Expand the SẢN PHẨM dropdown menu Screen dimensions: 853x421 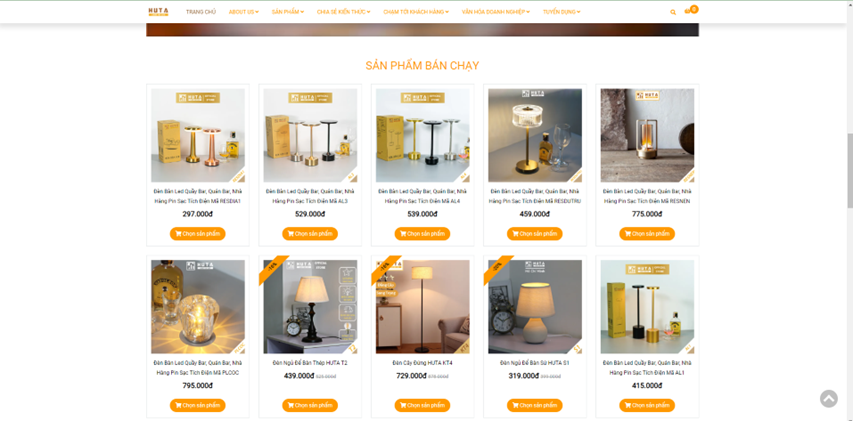[x=288, y=12]
